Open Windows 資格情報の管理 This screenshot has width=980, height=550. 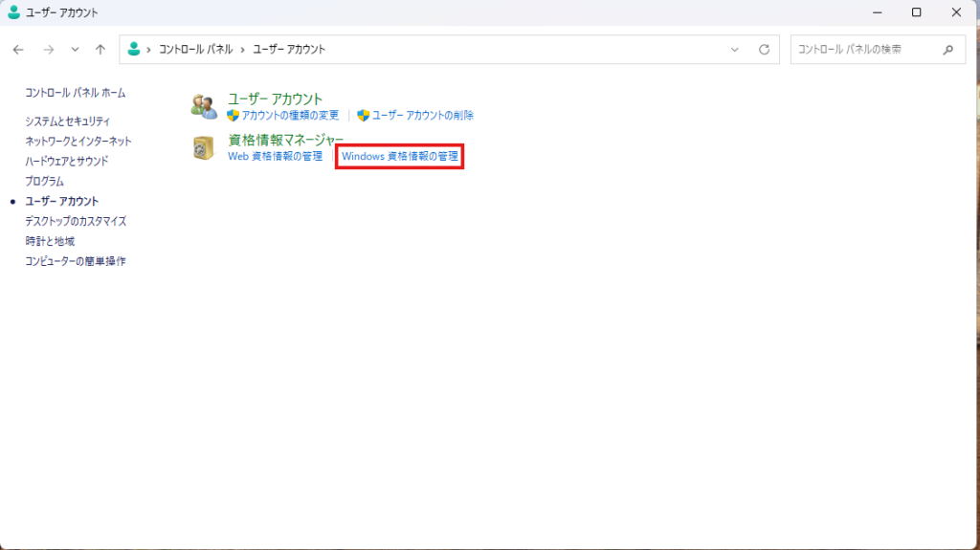pyautogui.click(x=399, y=156)
